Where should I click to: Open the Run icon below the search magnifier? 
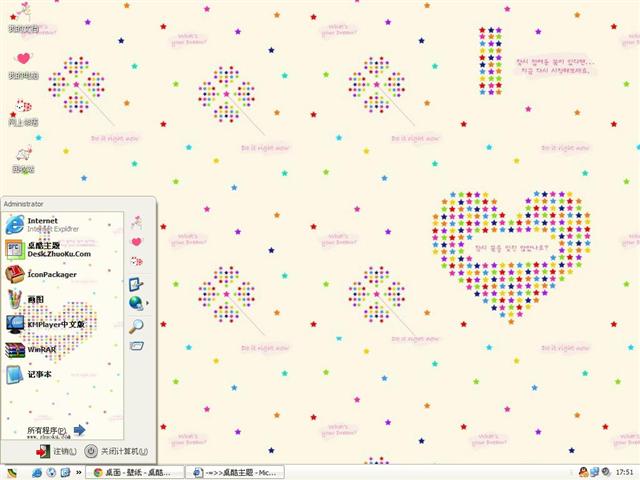coord(137,346)
